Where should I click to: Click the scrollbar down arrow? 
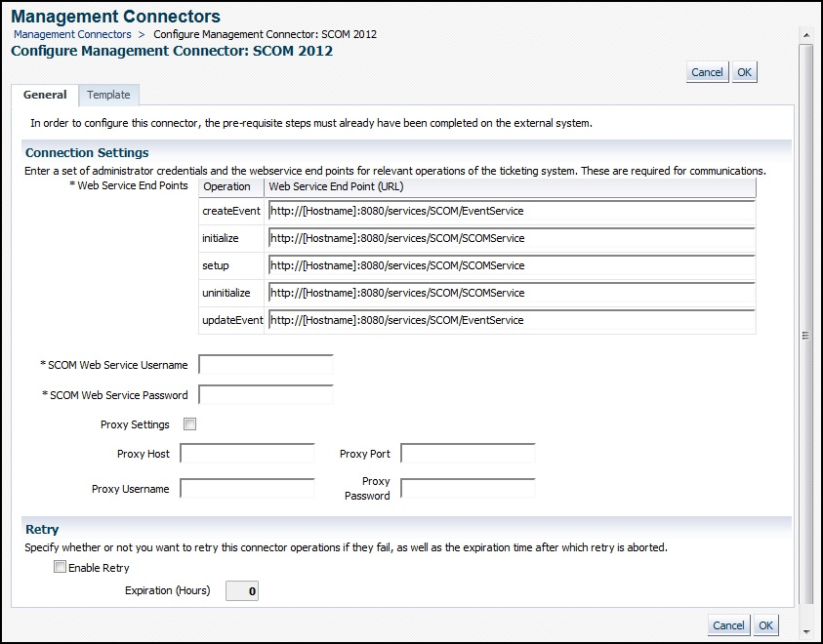click(808, 632)
